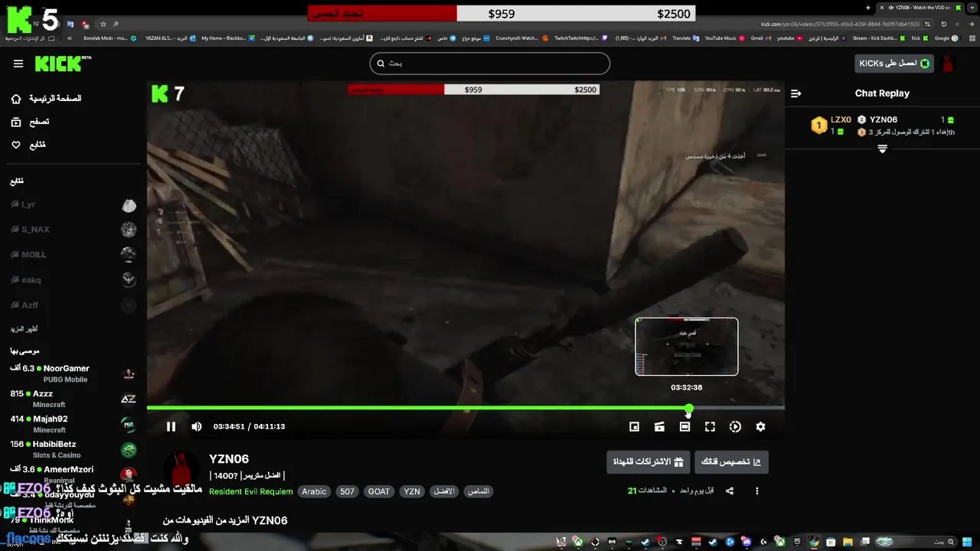The height and width of the screenshot is (551, 980).
Task: Mute the video volume
Action: tap(197, 427)
